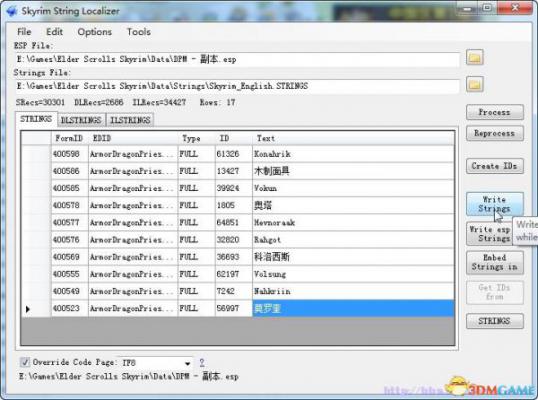Select the highlighted text cell in row 400523
The width and height of the screenshot is (538, 400).
[353, 308]
